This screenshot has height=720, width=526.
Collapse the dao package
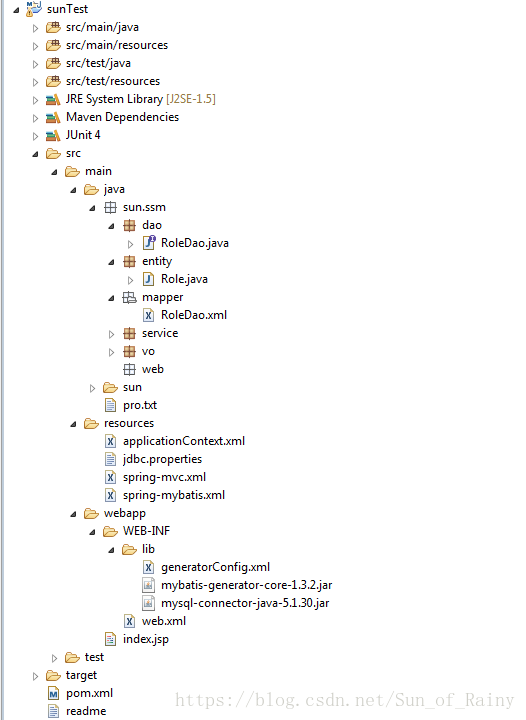coord(111,226)
